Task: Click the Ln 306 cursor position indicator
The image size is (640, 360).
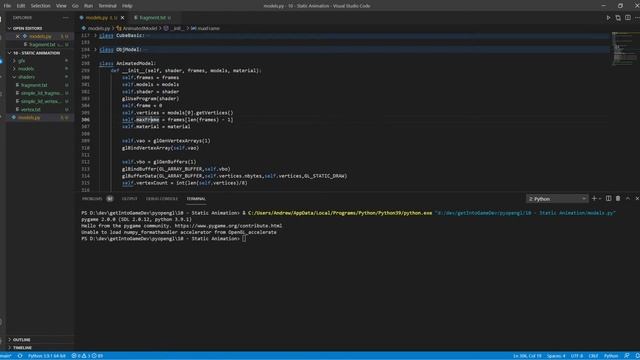Action: [x=527, y=356]
